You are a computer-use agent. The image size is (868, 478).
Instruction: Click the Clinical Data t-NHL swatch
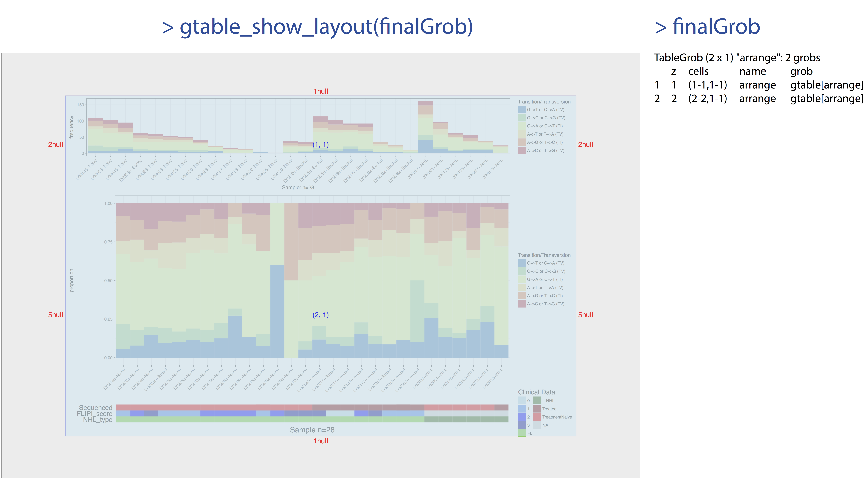pos(537,401)
